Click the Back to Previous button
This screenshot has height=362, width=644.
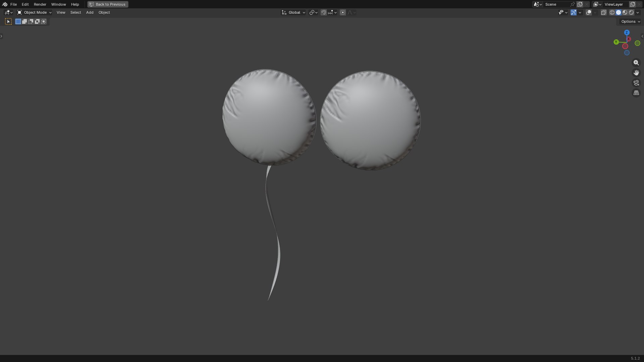[108, 4]
